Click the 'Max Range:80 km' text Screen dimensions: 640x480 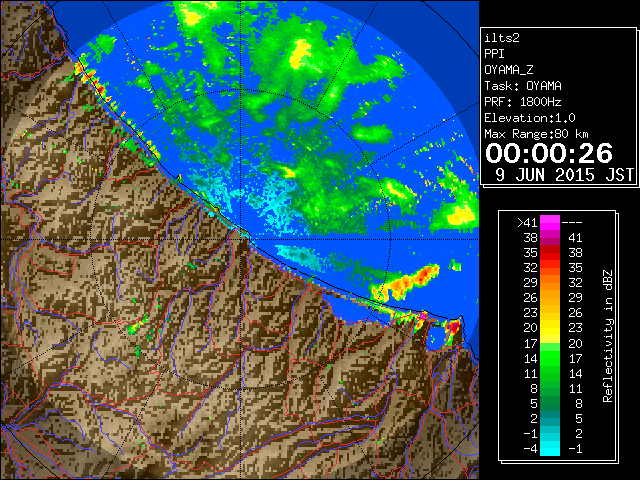point(536,134)
